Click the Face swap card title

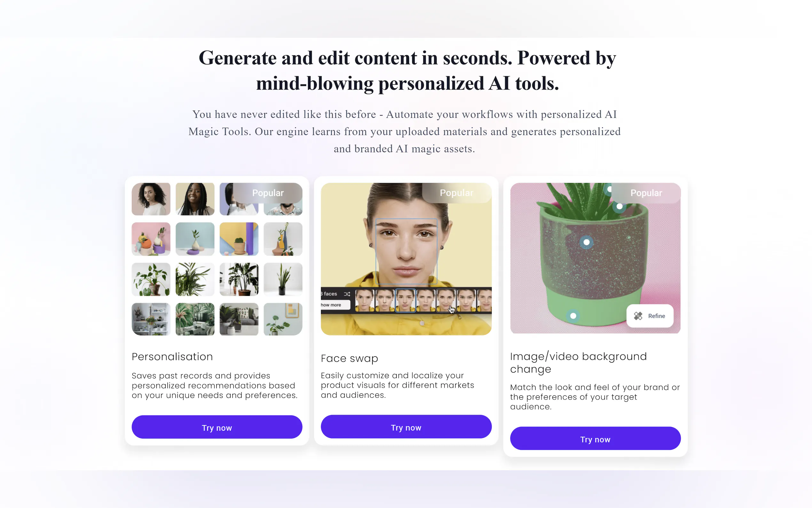[x=349, y=359]
